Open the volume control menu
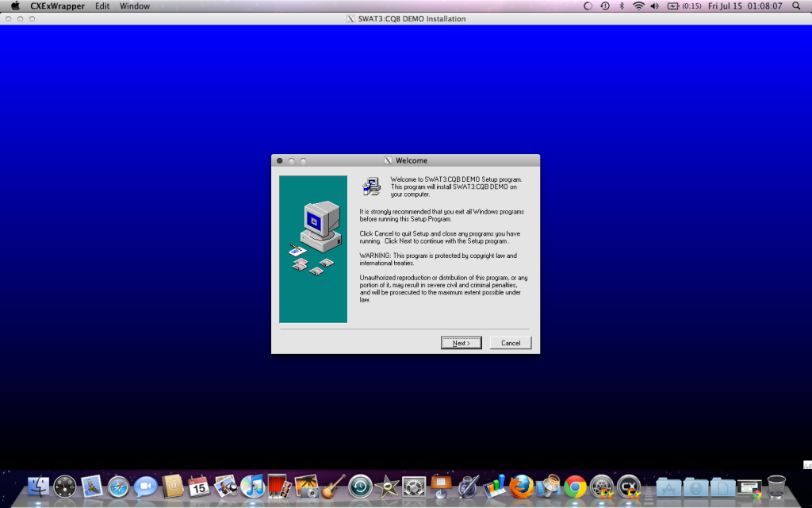Screen dimensions: 812x508 (x=654, y=6)
